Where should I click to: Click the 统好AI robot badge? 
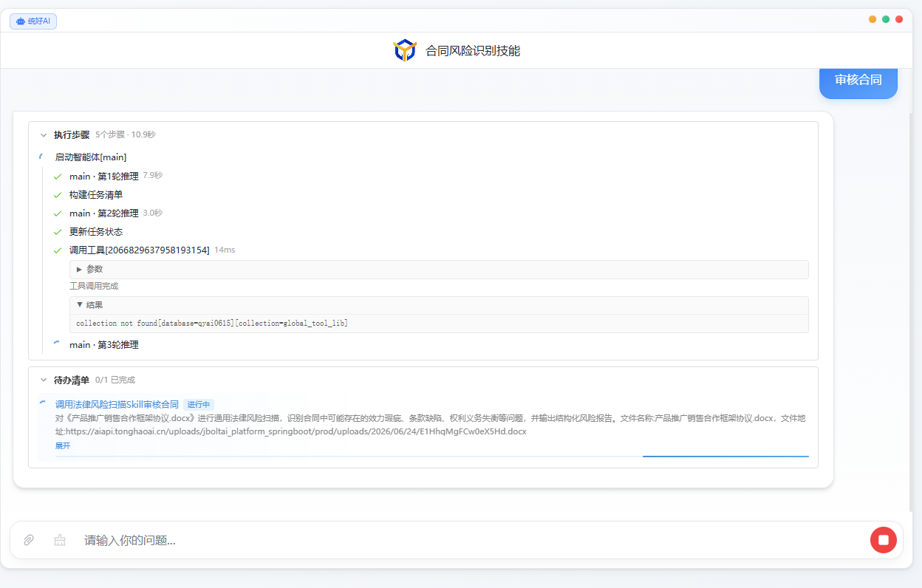[33, 21]
